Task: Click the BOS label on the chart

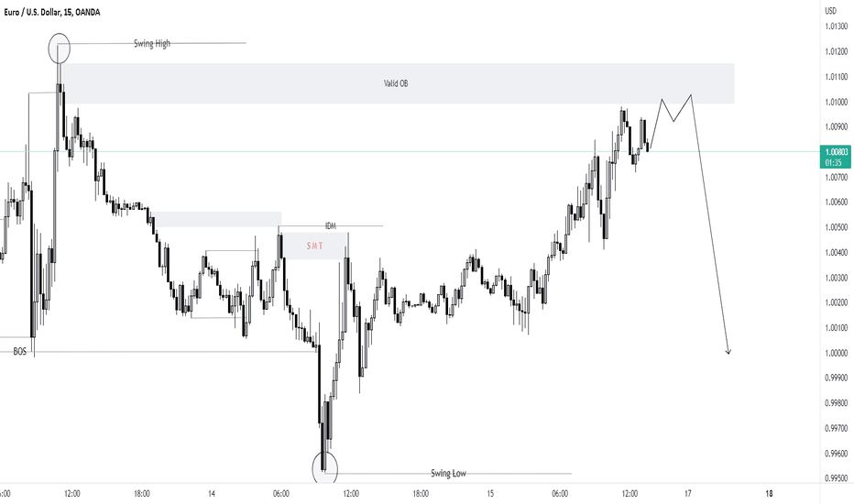Action: tap(19, 352)
